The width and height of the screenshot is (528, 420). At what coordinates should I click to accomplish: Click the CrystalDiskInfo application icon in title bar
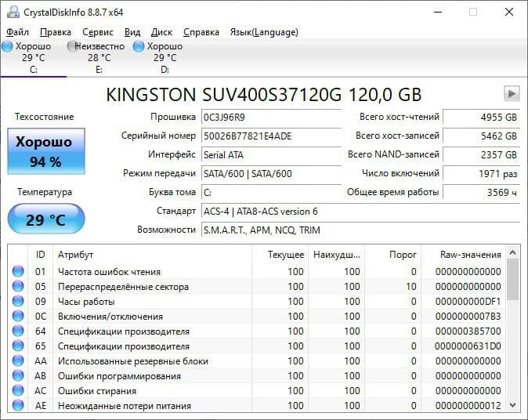coord(13,12)
